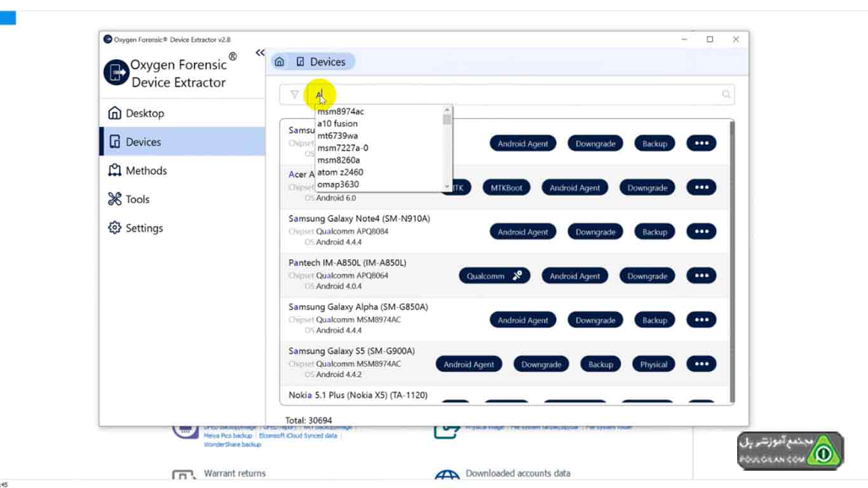The width and height of the screenshot is (868, 488).
Task: Click Downgrade for Pantech IM-A850L
Action: (x=648, y=276)
